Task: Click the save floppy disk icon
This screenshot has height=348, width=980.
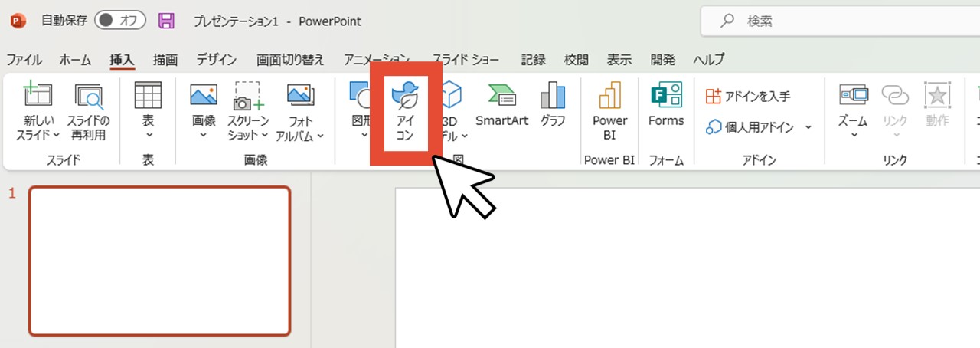Action: 166,21
